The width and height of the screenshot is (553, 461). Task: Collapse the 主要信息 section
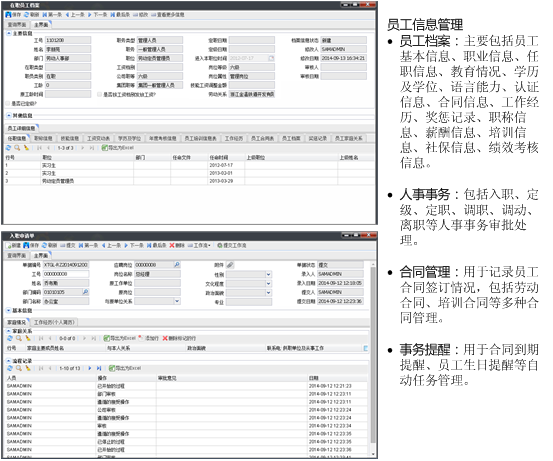point(9,33)
